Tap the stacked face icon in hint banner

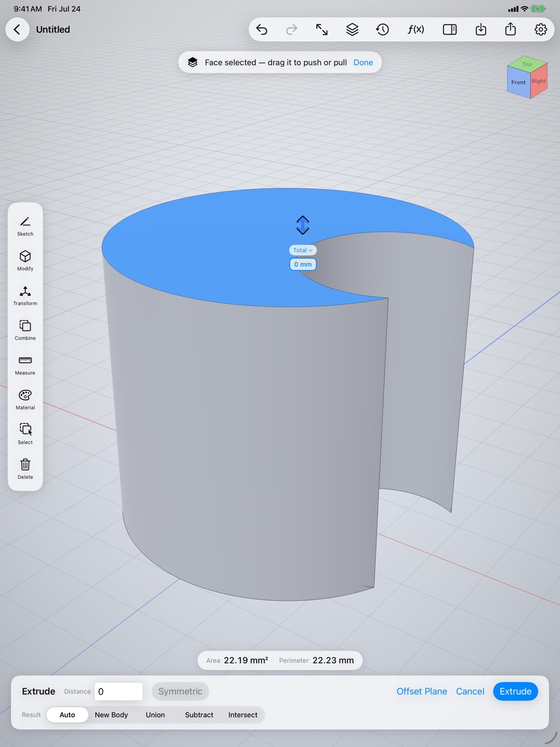(193, 62)
